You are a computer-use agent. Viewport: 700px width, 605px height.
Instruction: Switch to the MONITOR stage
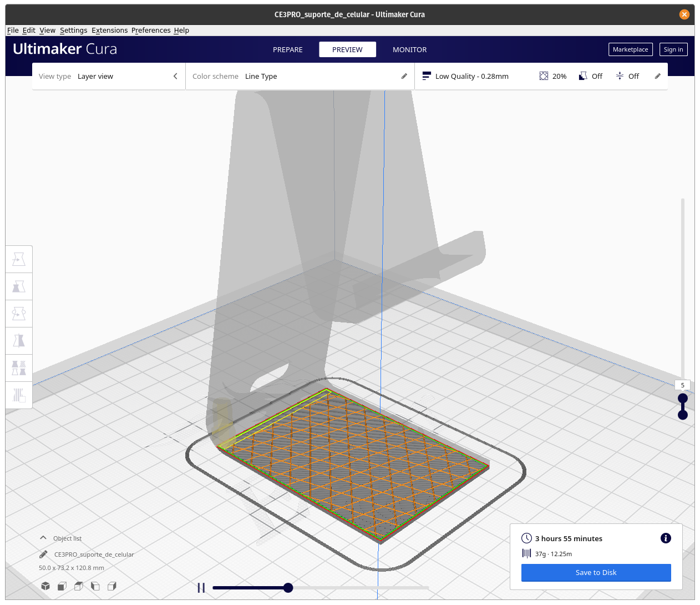click(410, 49)
